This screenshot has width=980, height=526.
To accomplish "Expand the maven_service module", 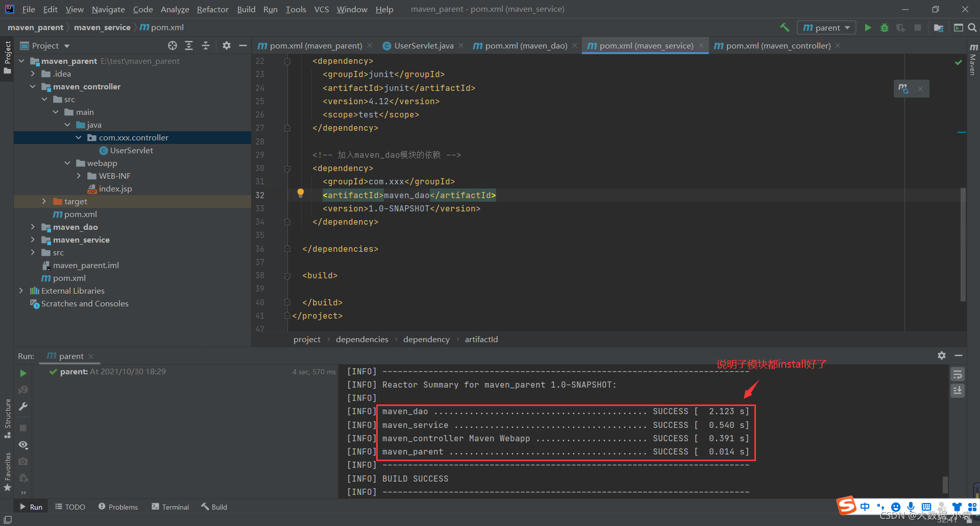I will click(x=33, y=240).
